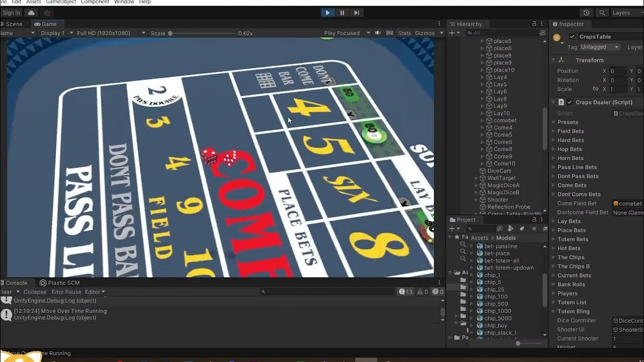Image resolution: width=644 pixels, height=362 pixels.
Task: Disable the Craps Dealer script checkbox
Action: point(570,102)
